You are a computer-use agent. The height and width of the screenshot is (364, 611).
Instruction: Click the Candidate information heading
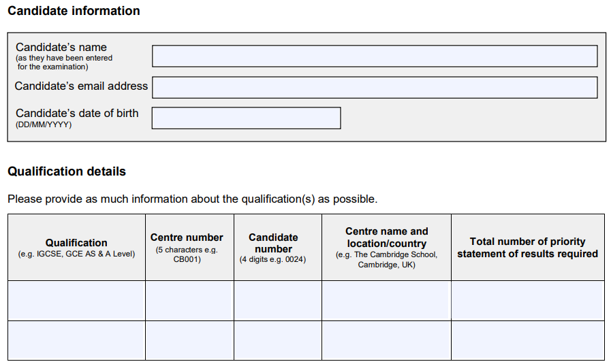tap(74, 11)
